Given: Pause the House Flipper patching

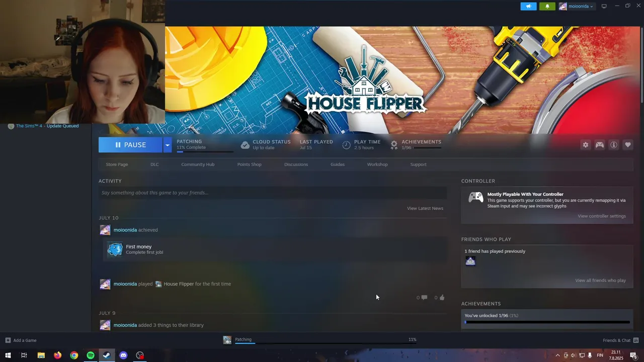Looking at the screenshot, I should 130,145.
